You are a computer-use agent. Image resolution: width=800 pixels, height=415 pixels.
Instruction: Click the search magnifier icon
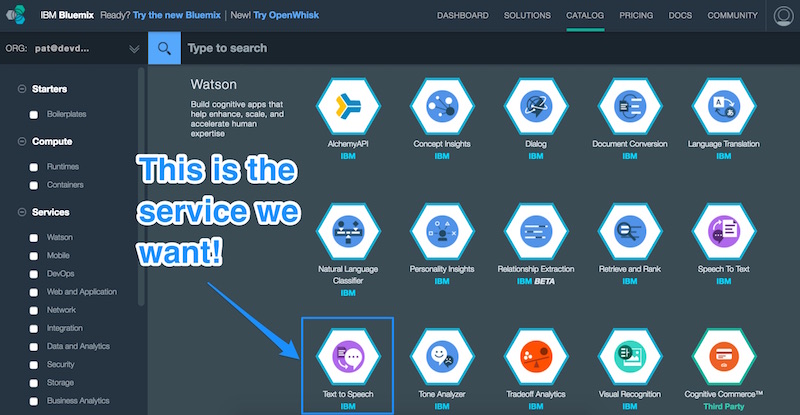[x=164, y=48]
